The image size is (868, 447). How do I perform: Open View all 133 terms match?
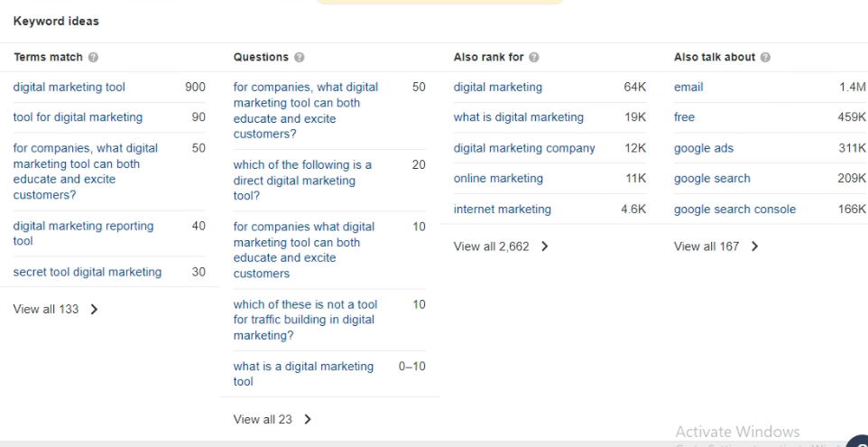pyautogui.click(x=46, y=309)
